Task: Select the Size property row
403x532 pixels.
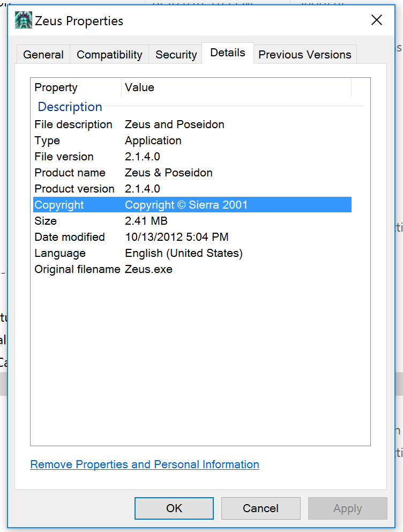Action: [192, 221]
